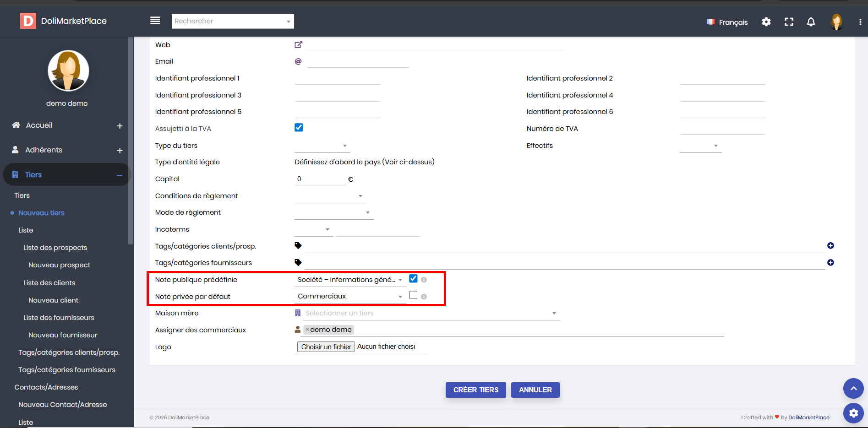Viewport: 868px width, 428px height.
Task: Expand the Adhérents sidebar menu
Action: 120,151
